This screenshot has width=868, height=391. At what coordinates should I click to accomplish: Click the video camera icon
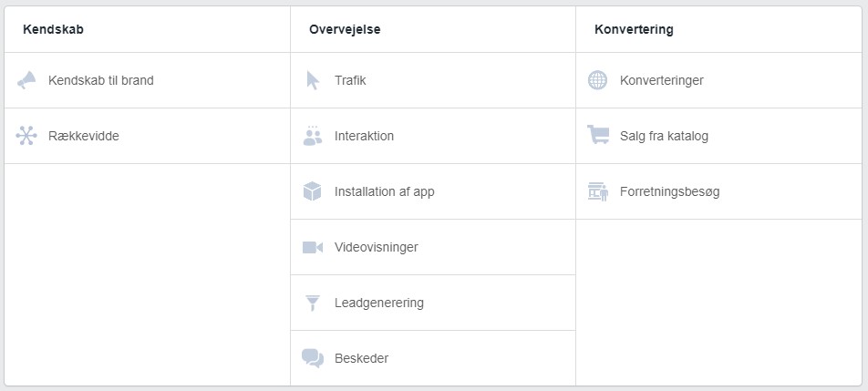click(312, 247)
